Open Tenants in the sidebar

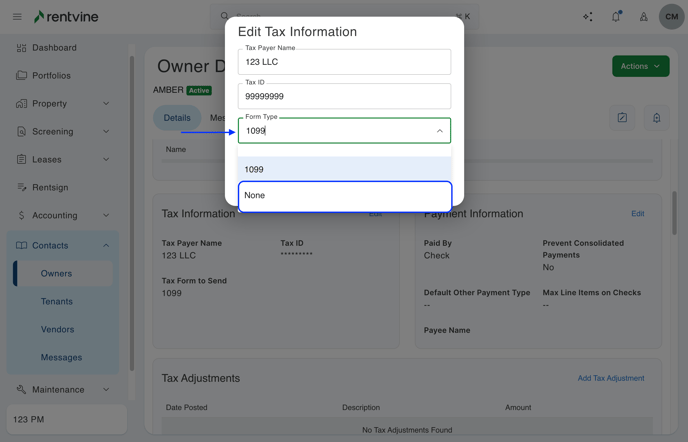pyautogui.click(x=57, y=301)
